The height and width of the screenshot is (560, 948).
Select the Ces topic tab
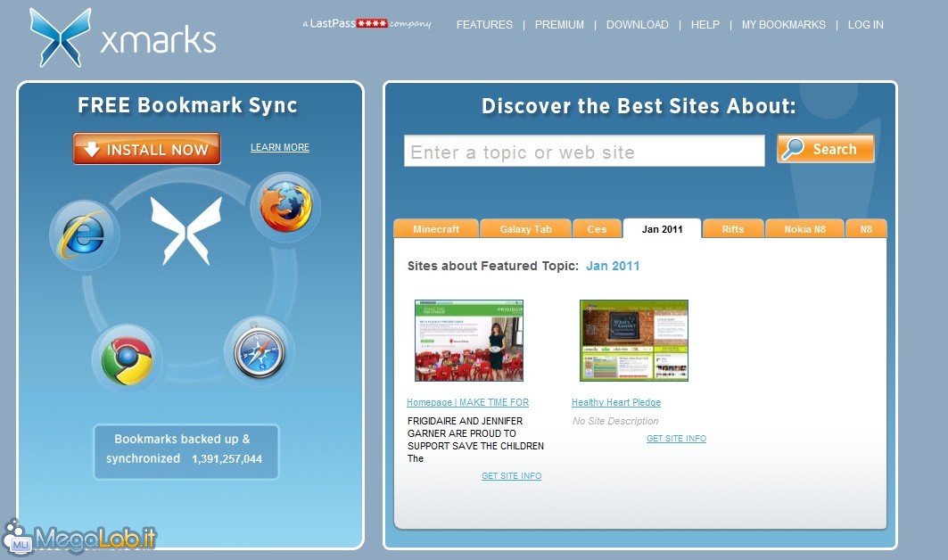597,228
